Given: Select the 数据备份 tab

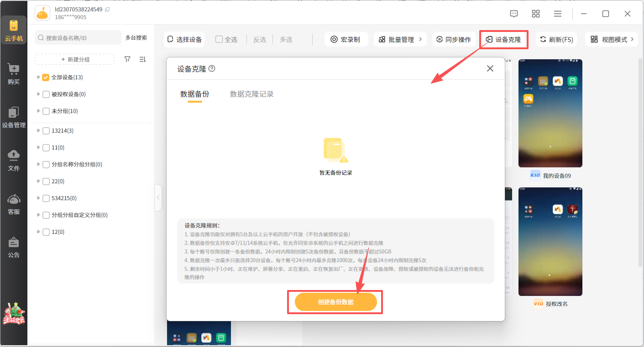Looking at the screenshot, I should [194, 94].
